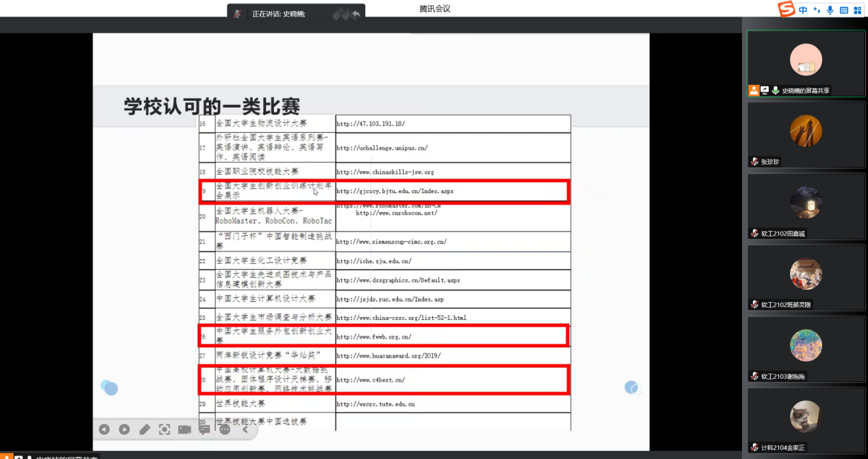The width and height of the screenshot is (868, 459).
Task: Go to the previous slide in the presentation toolbar
Action: click(x=104, y=430)
